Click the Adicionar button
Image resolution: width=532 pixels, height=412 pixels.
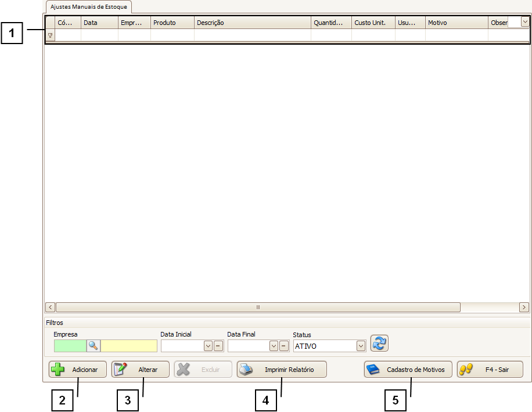click(x=78, y=370)
